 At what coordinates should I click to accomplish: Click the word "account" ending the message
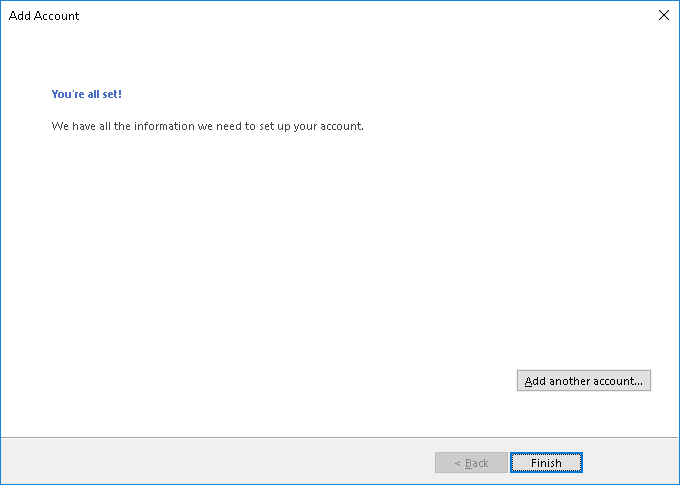coord(340,127)
